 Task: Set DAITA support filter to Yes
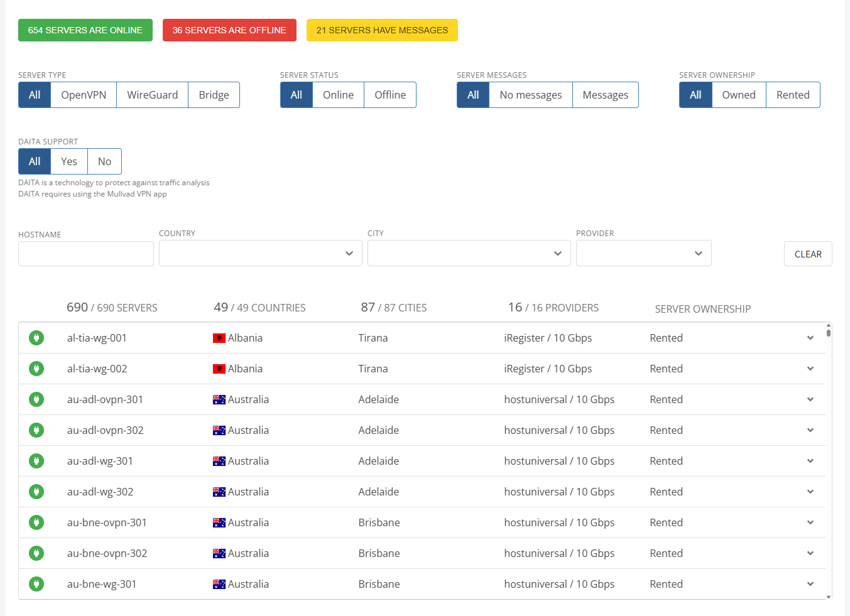click(69, 161)
